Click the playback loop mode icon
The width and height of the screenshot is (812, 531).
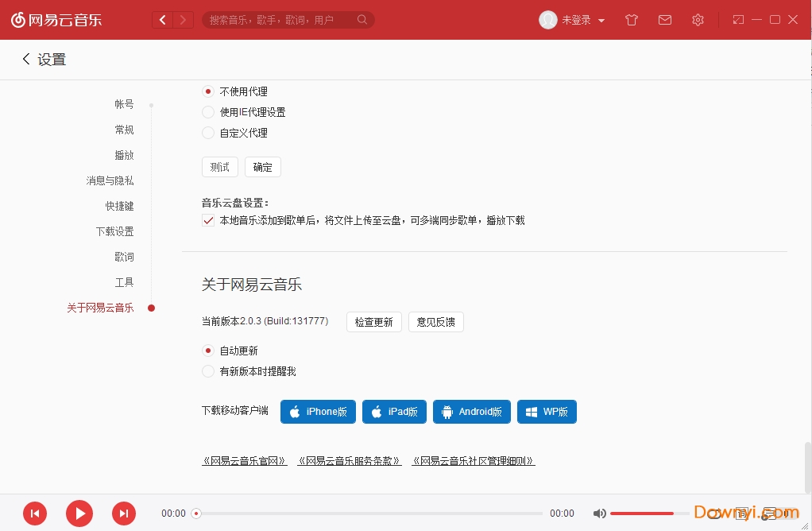[715, 513]
